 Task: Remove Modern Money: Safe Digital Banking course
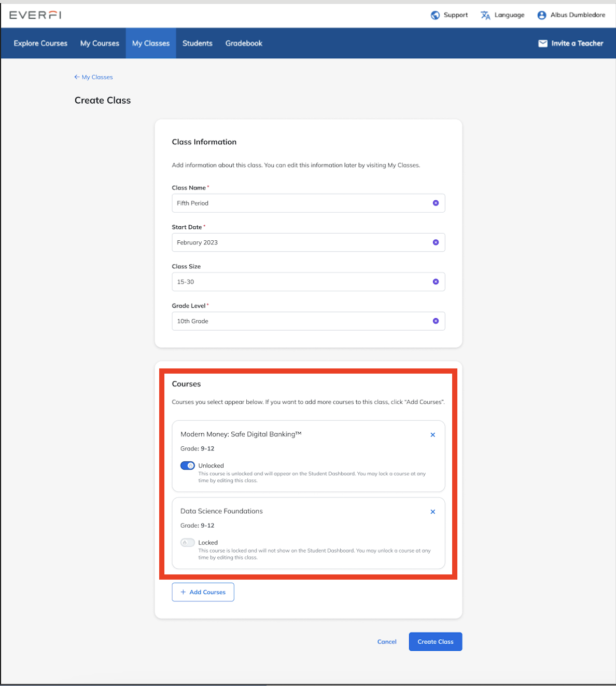pos(433,435)
